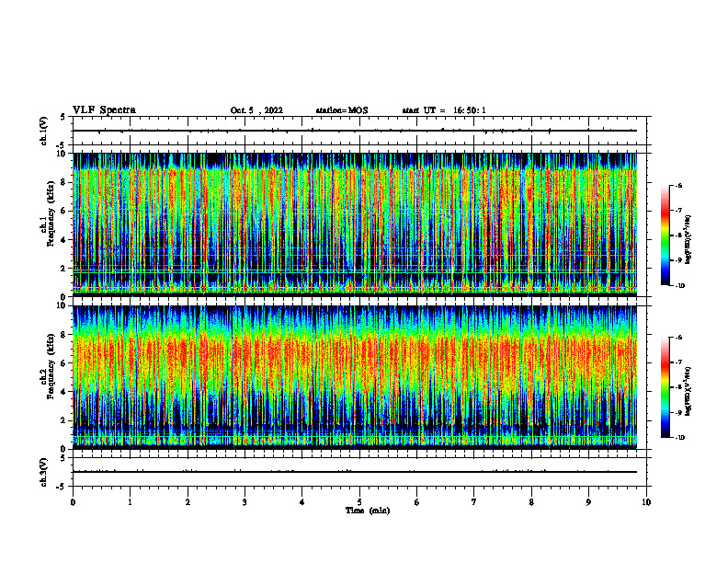Click inside the ch.1 spectrogram panel
The width and height of the screenshot is (728, 563).
pyautogui.click(x=355, y=224)
